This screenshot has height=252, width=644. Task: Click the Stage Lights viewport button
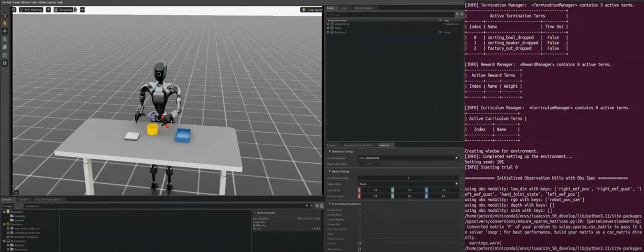pos(310,10)
